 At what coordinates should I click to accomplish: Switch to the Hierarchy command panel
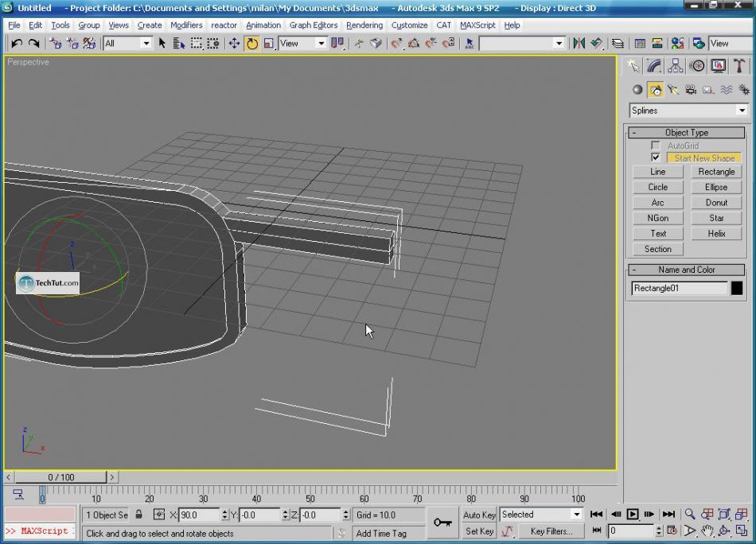676,66
